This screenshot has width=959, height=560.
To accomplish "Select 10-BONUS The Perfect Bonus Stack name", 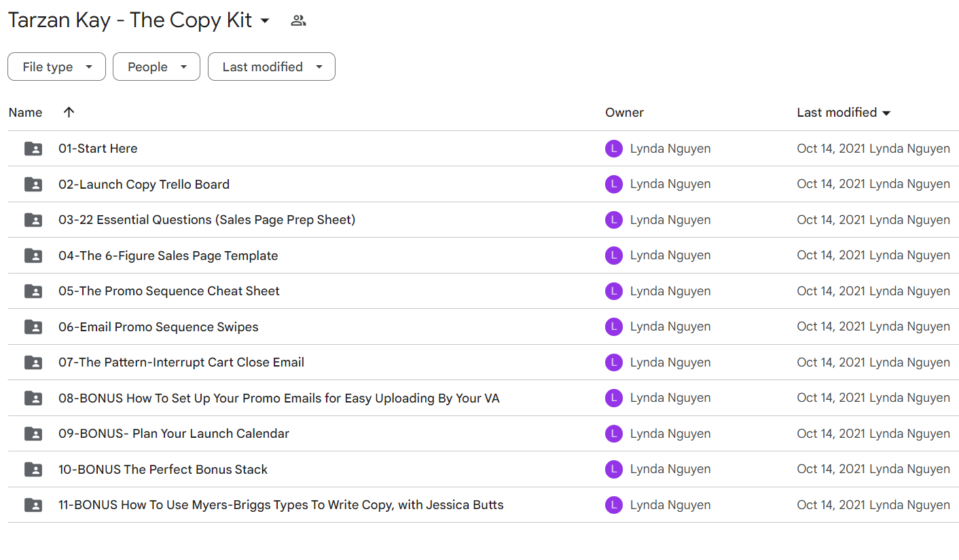I will 163,469.
